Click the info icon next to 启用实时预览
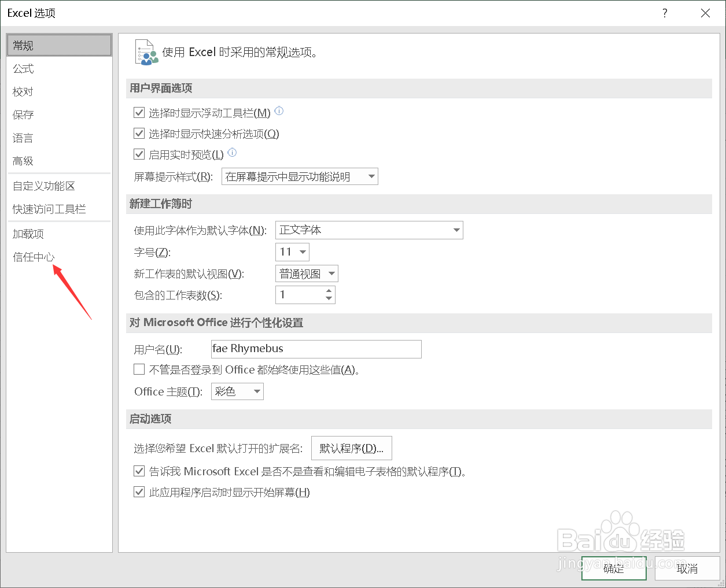The width and height of the screenshot is (726, 588). tap(232, 153)
